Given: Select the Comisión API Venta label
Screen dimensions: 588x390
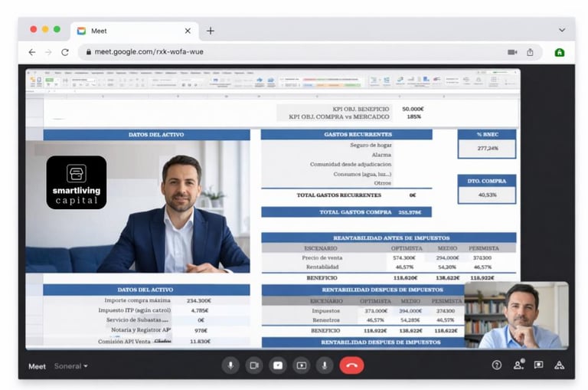Looking at the screenshot, I should tap(124, 341).
